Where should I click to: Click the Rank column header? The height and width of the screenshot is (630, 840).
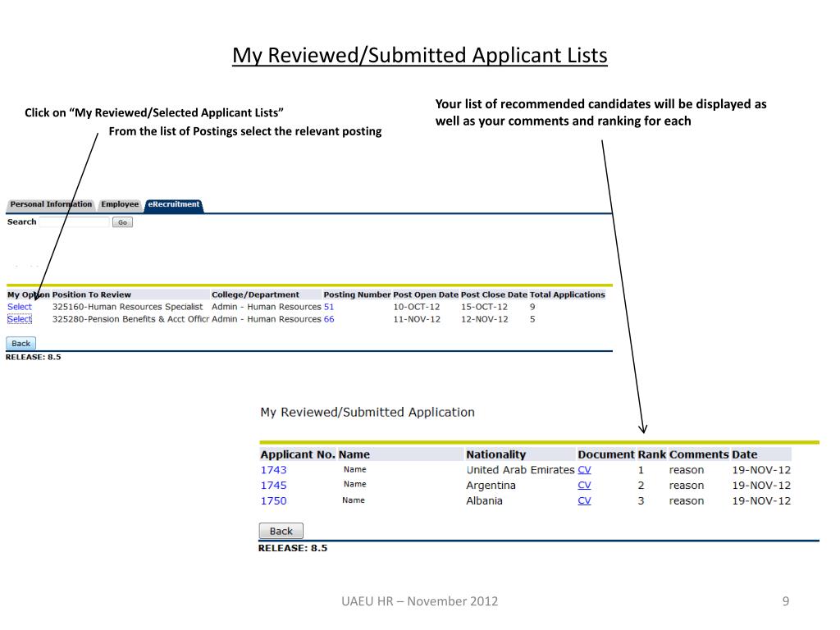click(x=652, y=454)
